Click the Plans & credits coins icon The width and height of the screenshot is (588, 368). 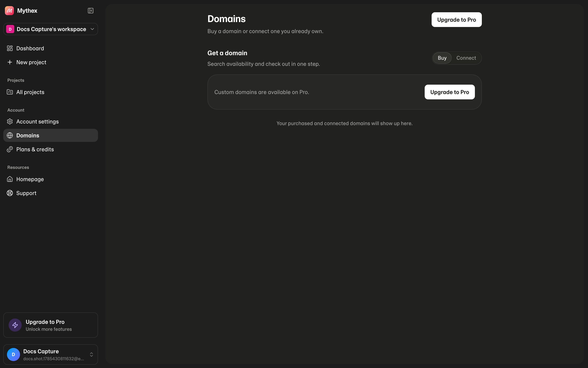tap(10, 149)
